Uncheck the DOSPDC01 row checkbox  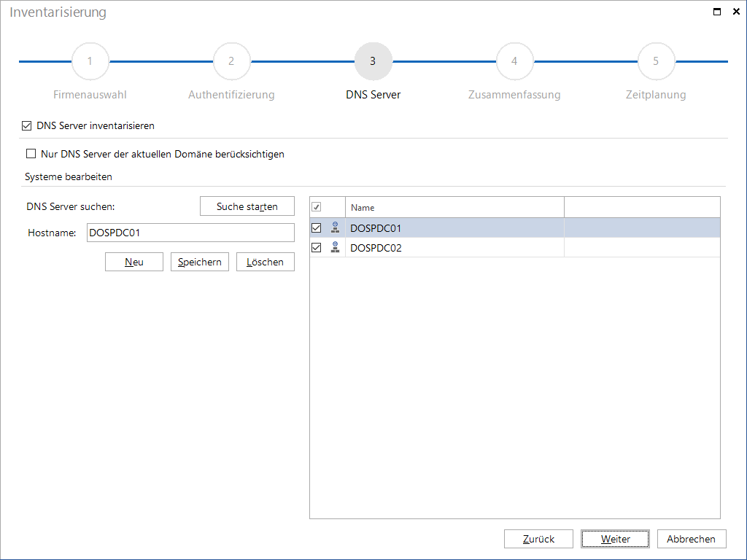317,227
